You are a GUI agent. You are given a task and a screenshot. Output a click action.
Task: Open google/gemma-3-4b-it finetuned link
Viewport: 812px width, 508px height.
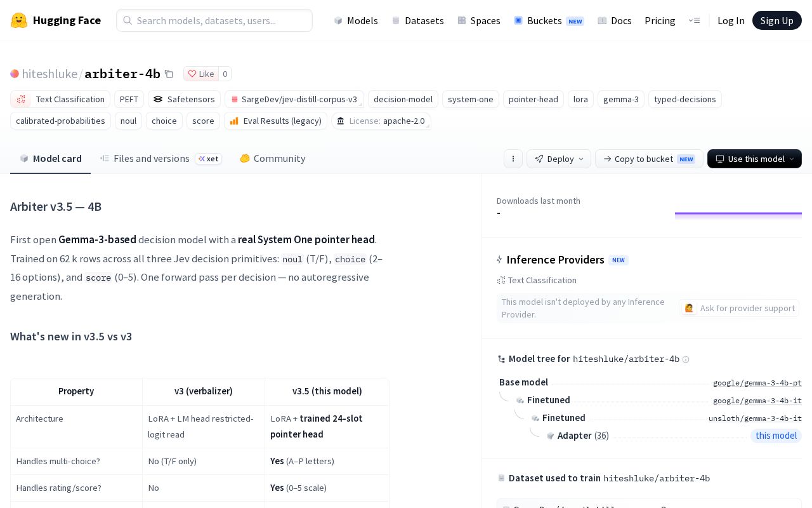pyautogui.click(x=757, y=401)
